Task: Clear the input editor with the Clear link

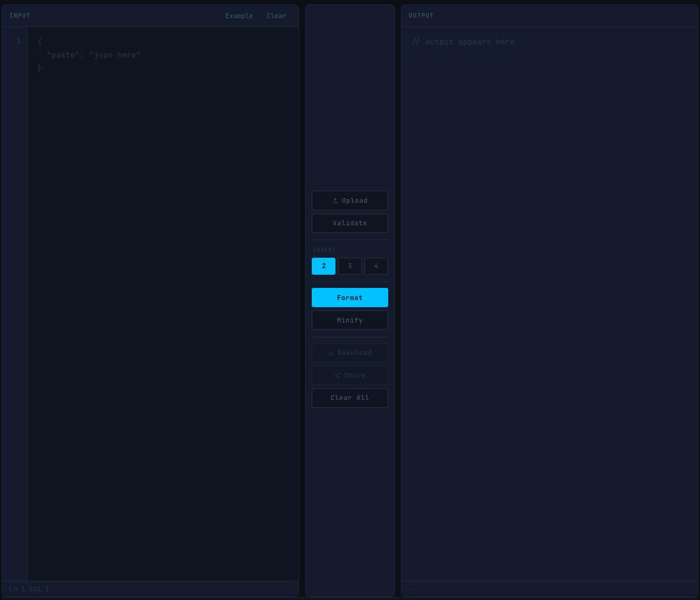Action: 276,16
